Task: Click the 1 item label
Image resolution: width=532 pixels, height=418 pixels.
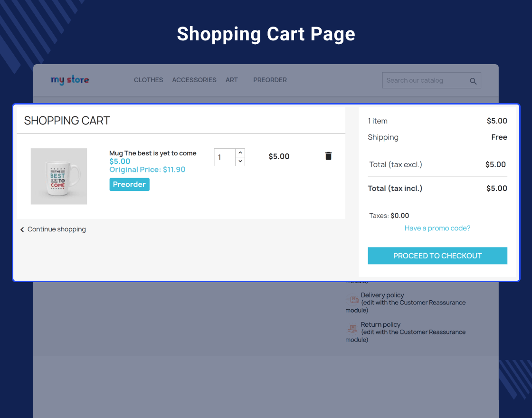Action: coord(378,121)
